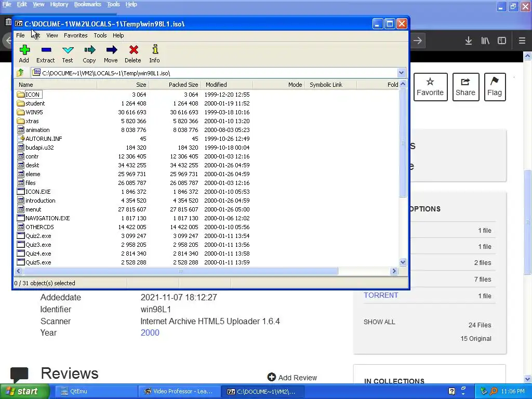This screenshot has width=532, height=399.
Task: Sort by the Name column header
Action: click(56, 85)
